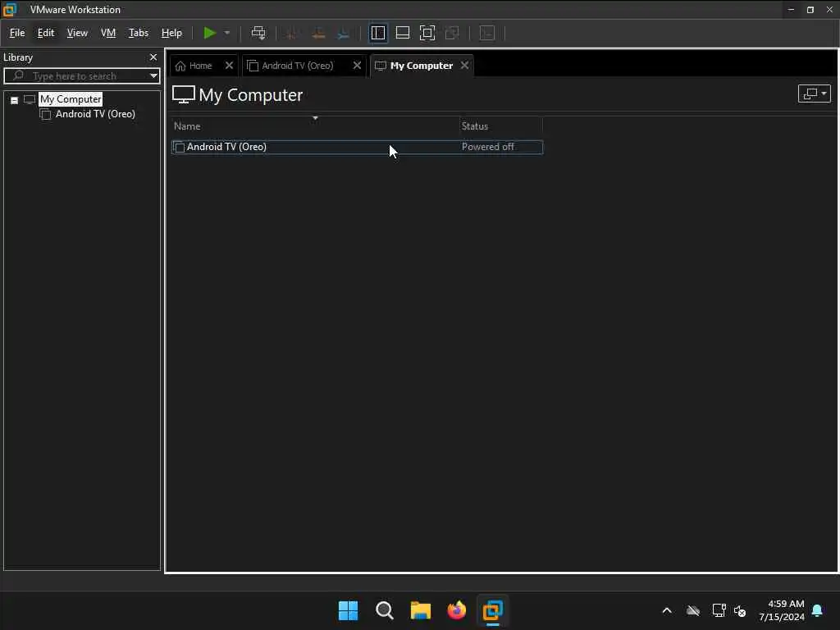
Task: Select My Computer in the library tree
Action: (71, 99)
